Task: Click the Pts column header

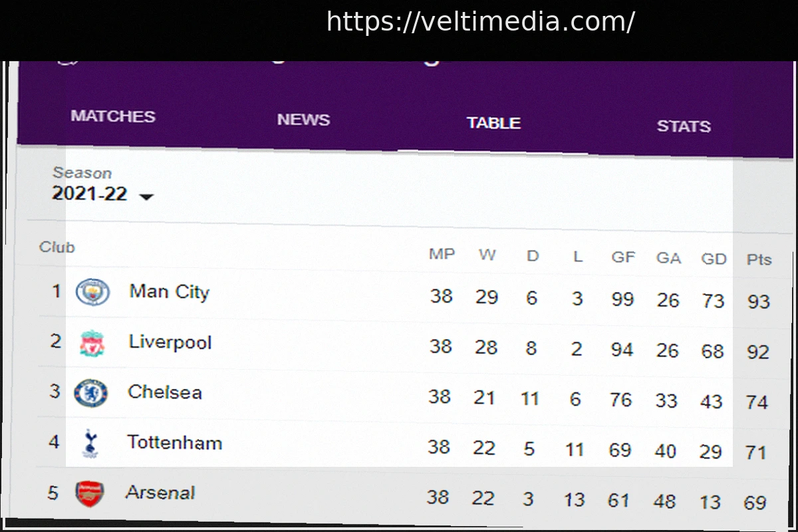Action: click(759, 260)
